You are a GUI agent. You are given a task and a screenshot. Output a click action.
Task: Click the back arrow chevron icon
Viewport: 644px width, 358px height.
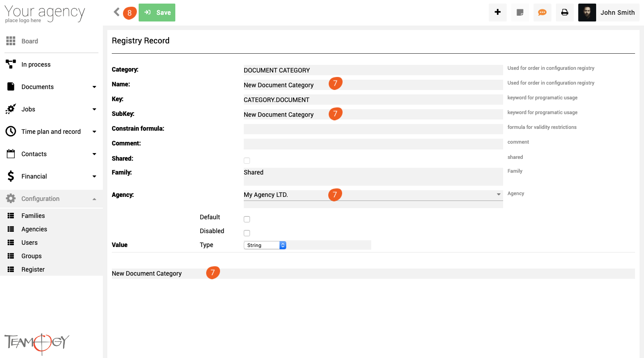point(117,12)
